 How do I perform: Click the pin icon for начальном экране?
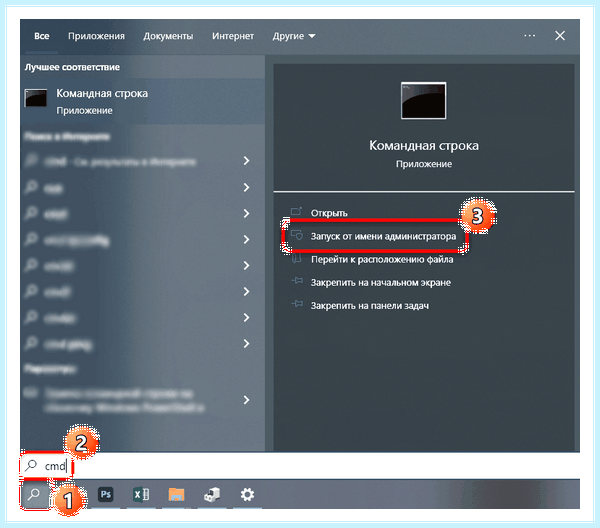point(297,281)
